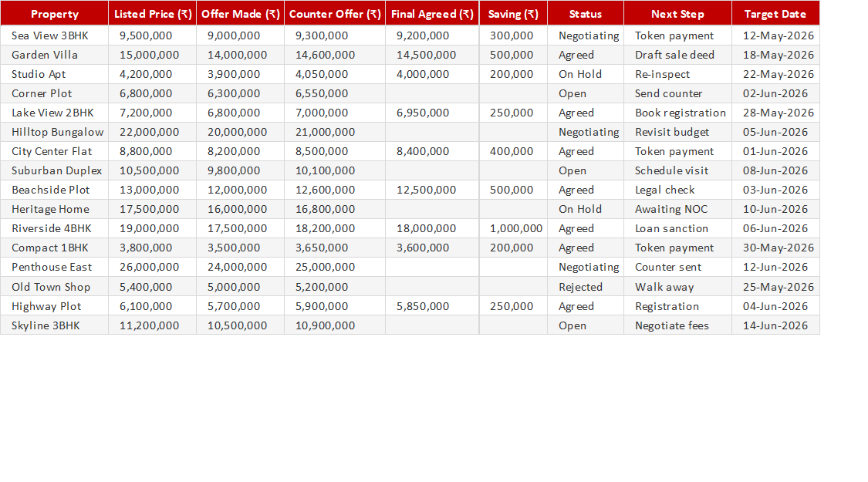Click final agreed 5,850,000
This screenshot has height=482, width=868.
[x=432, y=306]
